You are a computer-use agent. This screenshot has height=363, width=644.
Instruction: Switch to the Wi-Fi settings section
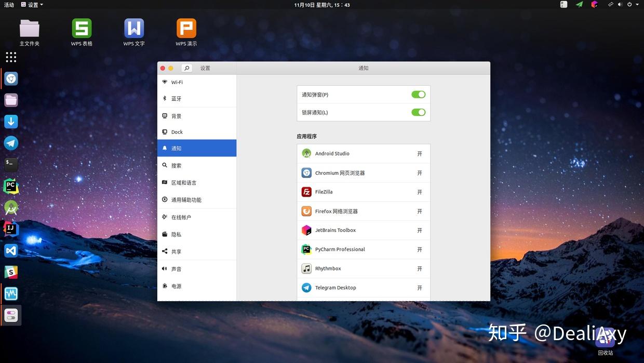[177, 82]
